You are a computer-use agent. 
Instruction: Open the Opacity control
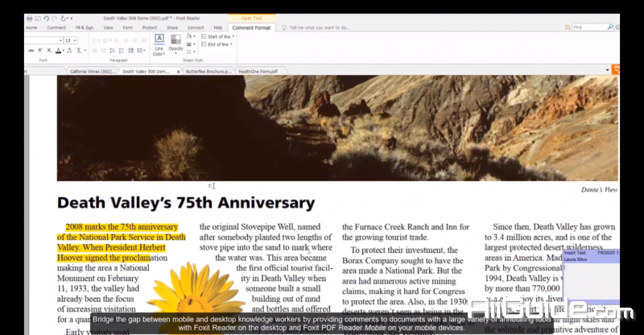point(175,44)
